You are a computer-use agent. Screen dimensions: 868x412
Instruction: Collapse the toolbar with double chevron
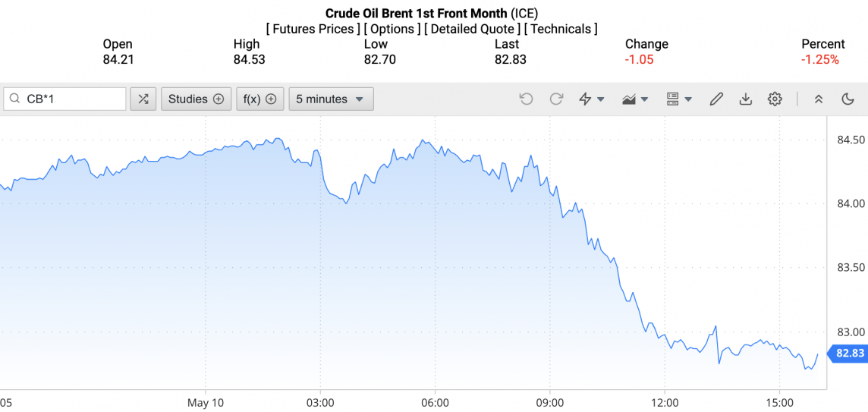[x=819, y=99]
